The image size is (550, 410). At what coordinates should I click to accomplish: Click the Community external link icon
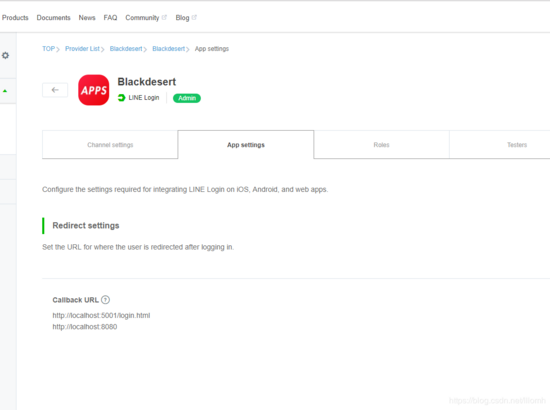tap(164, 17)
